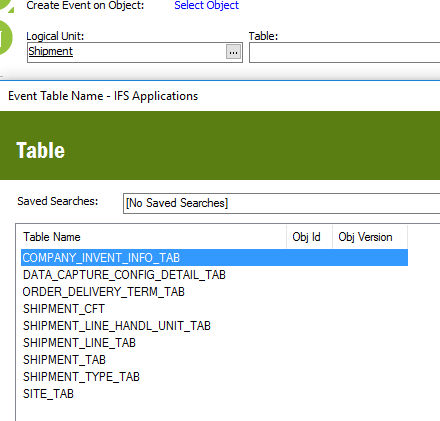Select the DATA_CAPTURE_CONFIG_DETAIL_TAB row
Image resolution: width=440 pixels, height=421 pixels.
pyautogui.click(x=214, y=275)
